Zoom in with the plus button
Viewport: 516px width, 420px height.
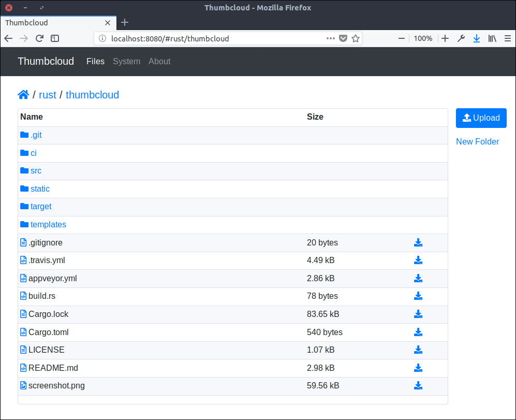click(x=445, y=38)
